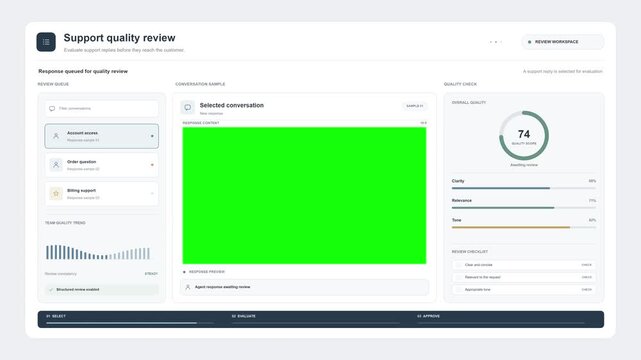Click the Sample 01 badge
The height and width of the screenshot is (360, 641).
click(415, 106)
